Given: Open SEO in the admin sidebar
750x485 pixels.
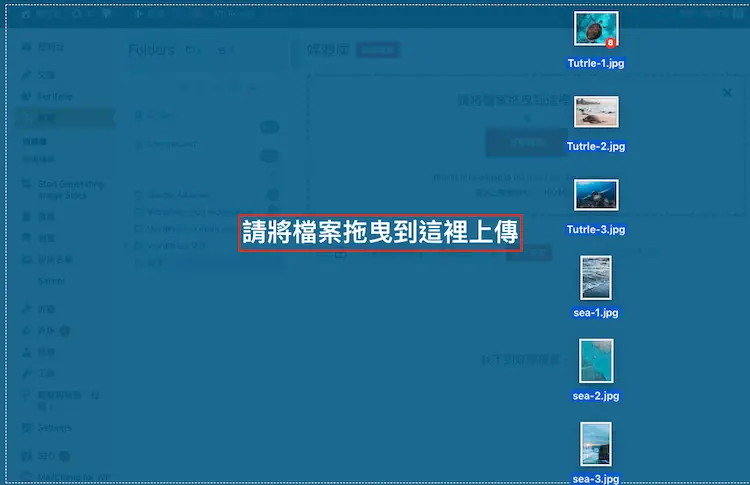Looking at the screenshot, I should click(x=46, y=456).
